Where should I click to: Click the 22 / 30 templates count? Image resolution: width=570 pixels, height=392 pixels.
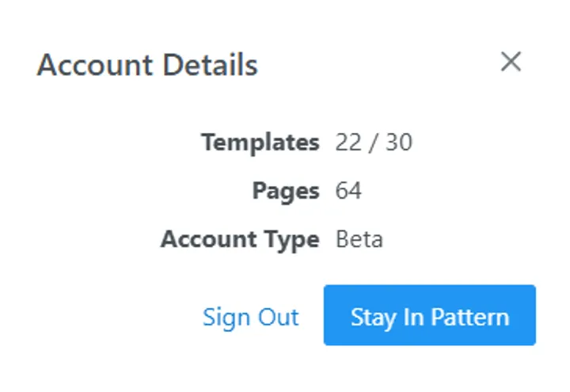click(374, 143)
